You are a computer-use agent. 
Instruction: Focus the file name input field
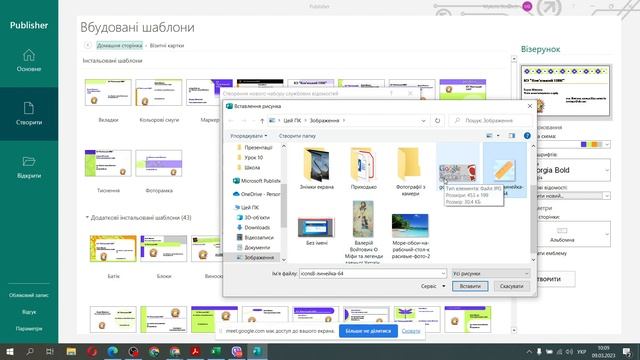[369, 273]
